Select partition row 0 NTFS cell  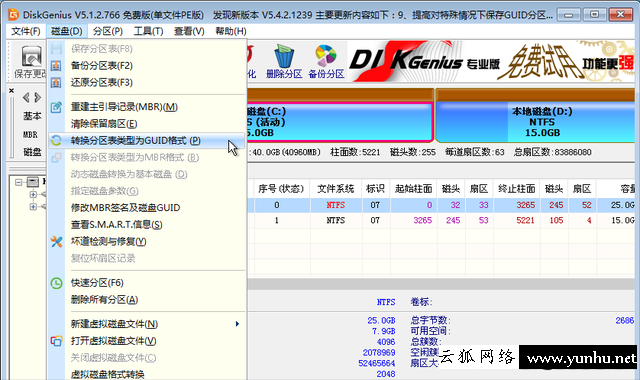336,205
